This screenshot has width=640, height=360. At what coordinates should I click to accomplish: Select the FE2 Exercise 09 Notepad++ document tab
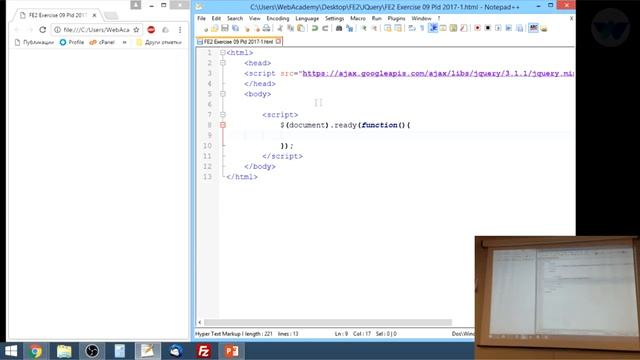[238, 42]
